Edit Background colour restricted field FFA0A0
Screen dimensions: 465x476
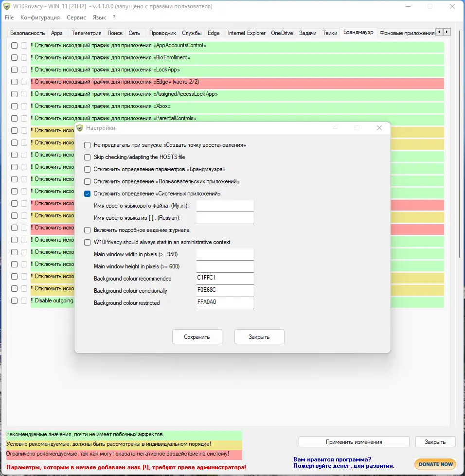coord(225,302)
